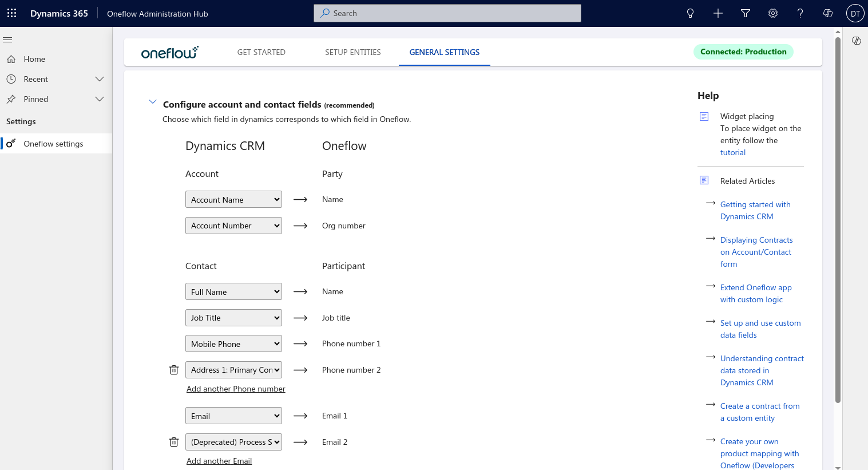Click the "Party" heading
The image size is (868, 470).
[x=332, y=174]
